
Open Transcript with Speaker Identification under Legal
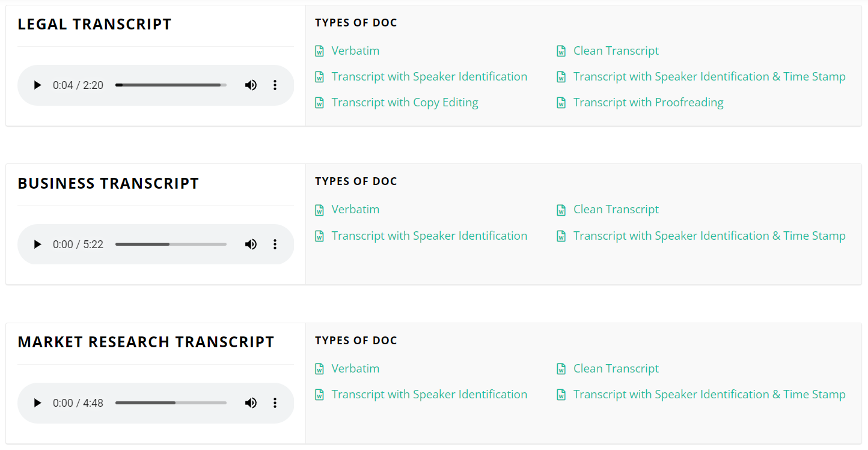tap(429, 76)
